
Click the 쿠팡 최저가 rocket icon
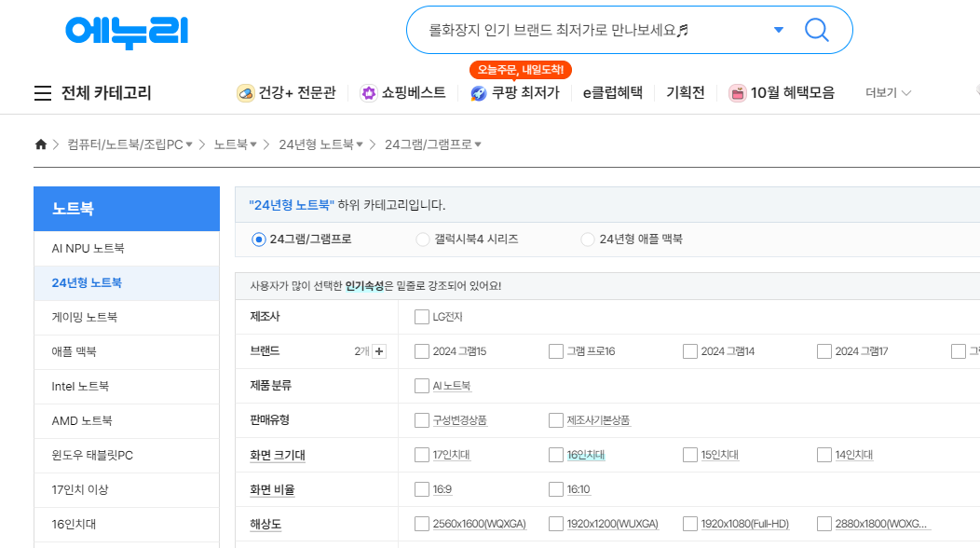click(x=479, y=93)
